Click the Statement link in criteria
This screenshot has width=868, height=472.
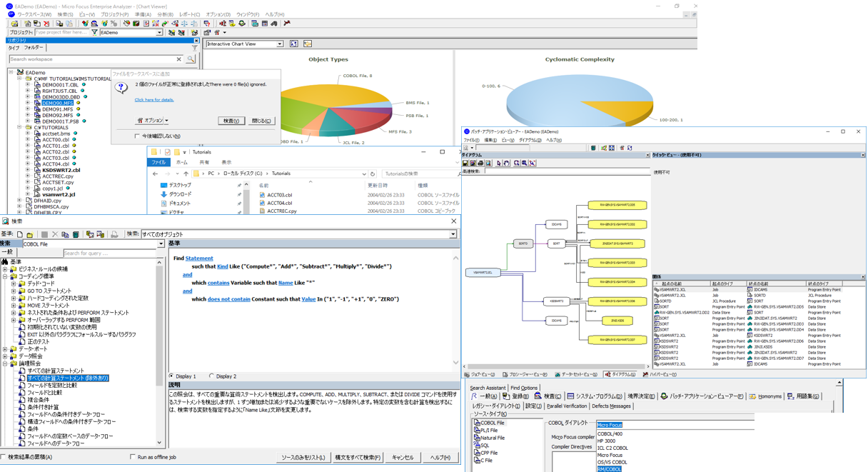[199, 258]
